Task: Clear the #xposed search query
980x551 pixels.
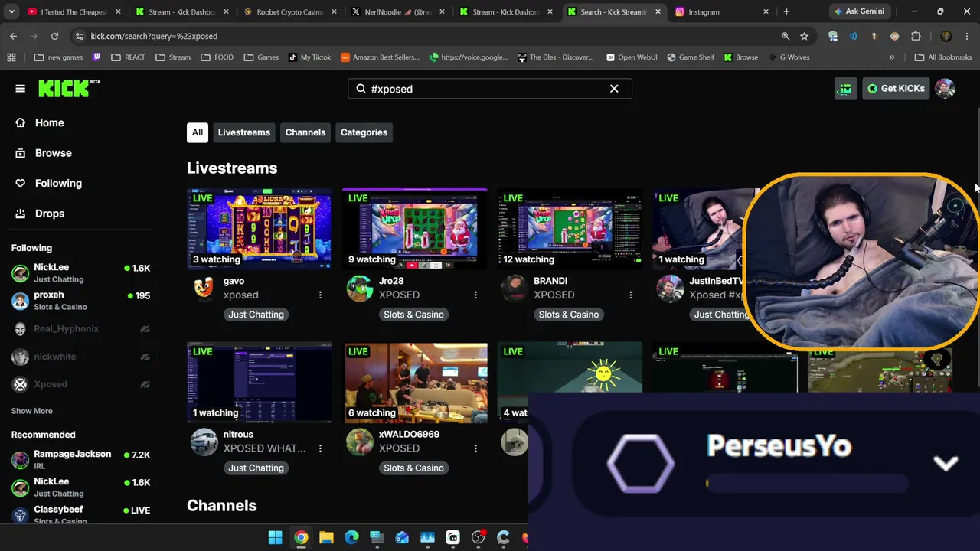Action: tap(614, 89)
